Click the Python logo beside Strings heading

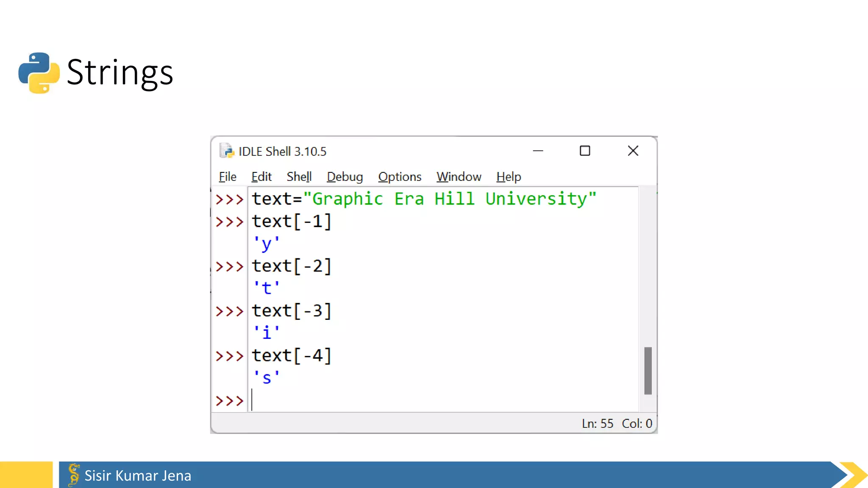pos(39,73)
